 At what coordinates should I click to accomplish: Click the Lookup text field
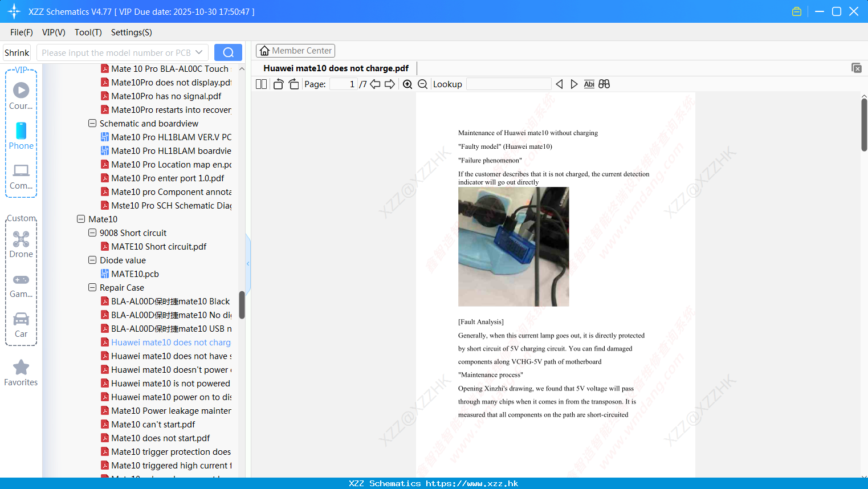[x=508, y=84]
